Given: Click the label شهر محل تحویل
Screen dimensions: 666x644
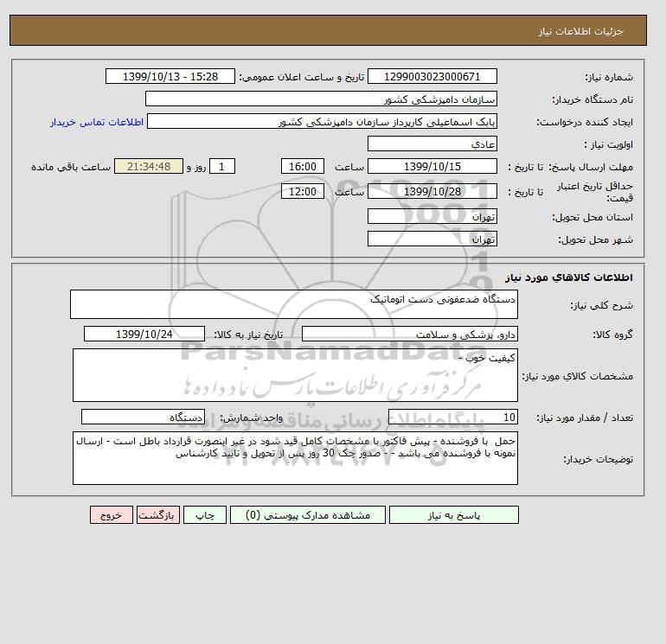Looking at the screenshot, I should (x=595, y=239).
